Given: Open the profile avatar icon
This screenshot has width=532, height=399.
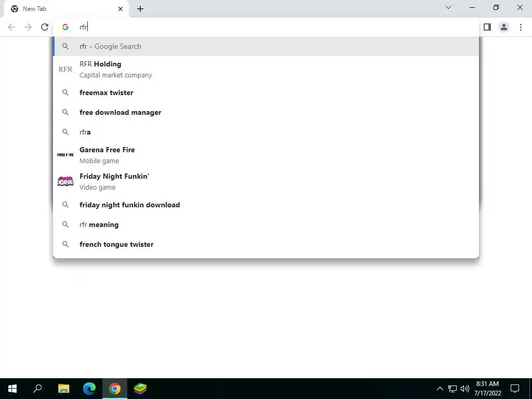Looking at the screenshot, I should (x=504, y=27).
